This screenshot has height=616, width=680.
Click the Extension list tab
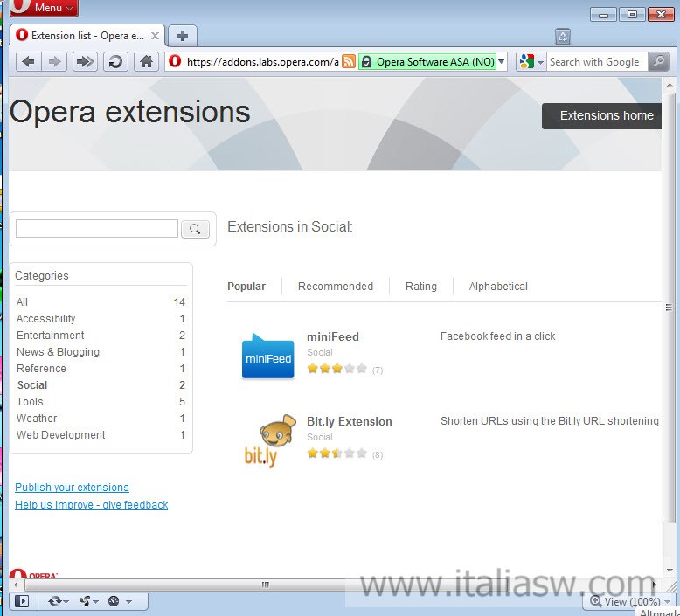click(x=87, y=36)
